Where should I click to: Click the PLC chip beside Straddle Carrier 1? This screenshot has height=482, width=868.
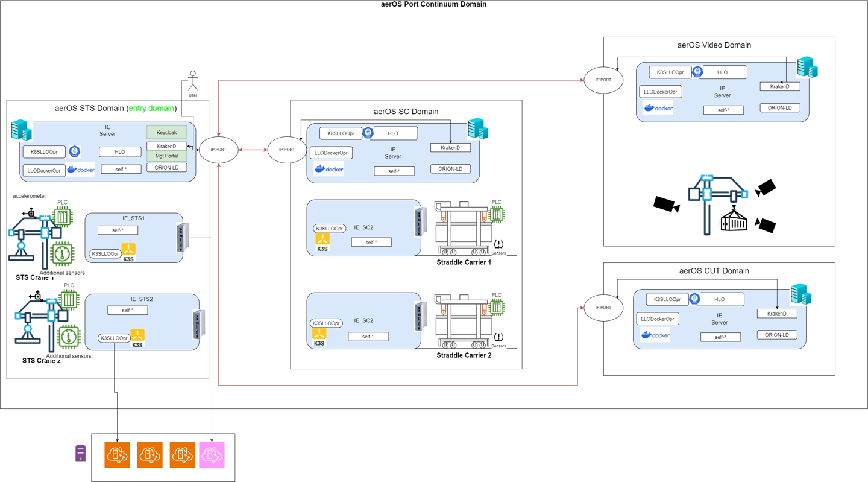[496, 214]
